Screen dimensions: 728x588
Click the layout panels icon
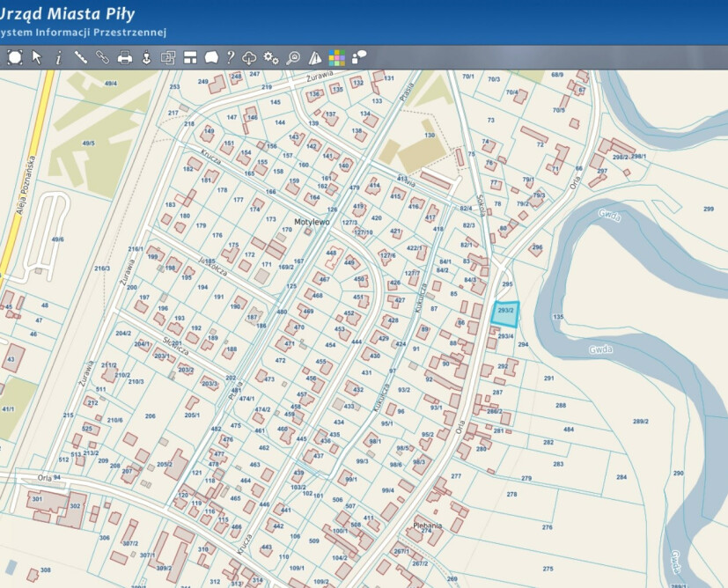pyautogui.click(x=189, y=57)
